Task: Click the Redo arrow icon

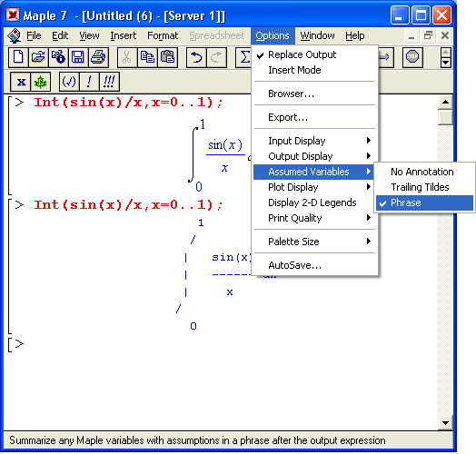Action: (x=216, y=57)
